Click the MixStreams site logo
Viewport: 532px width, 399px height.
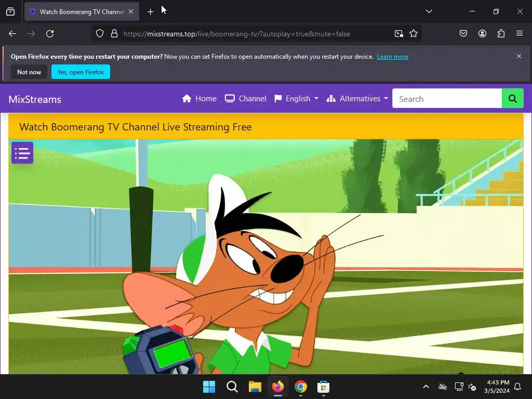pos(35,99)
